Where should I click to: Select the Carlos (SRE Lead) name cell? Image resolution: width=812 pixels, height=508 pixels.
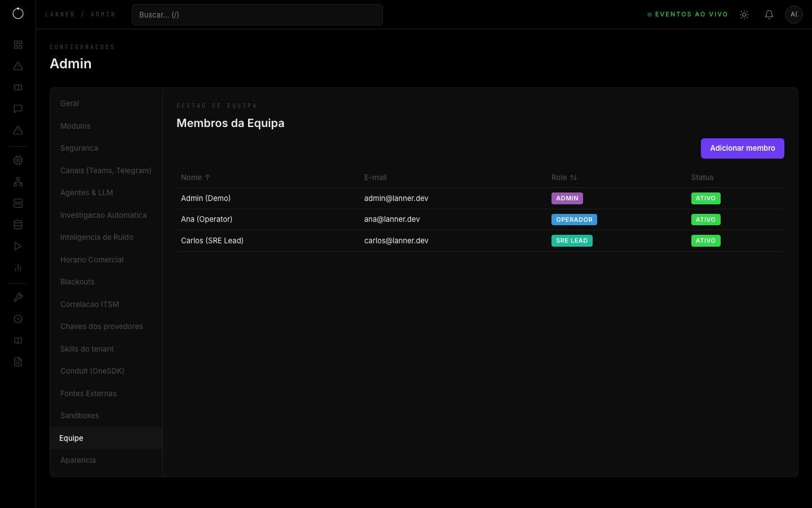(x=212, y=240)
